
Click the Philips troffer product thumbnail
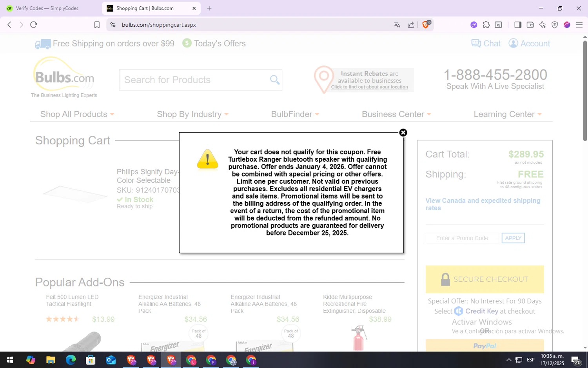pos(75,194)
